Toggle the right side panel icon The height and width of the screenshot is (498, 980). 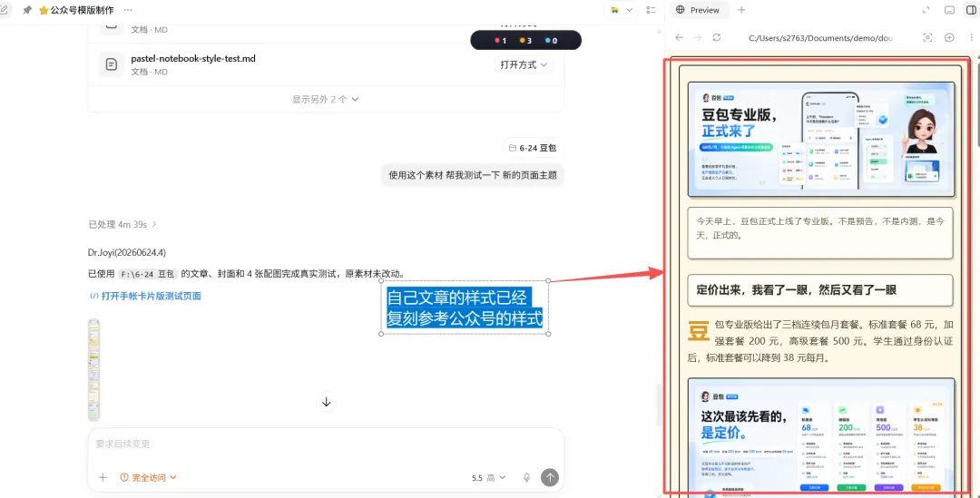[971, 10]
